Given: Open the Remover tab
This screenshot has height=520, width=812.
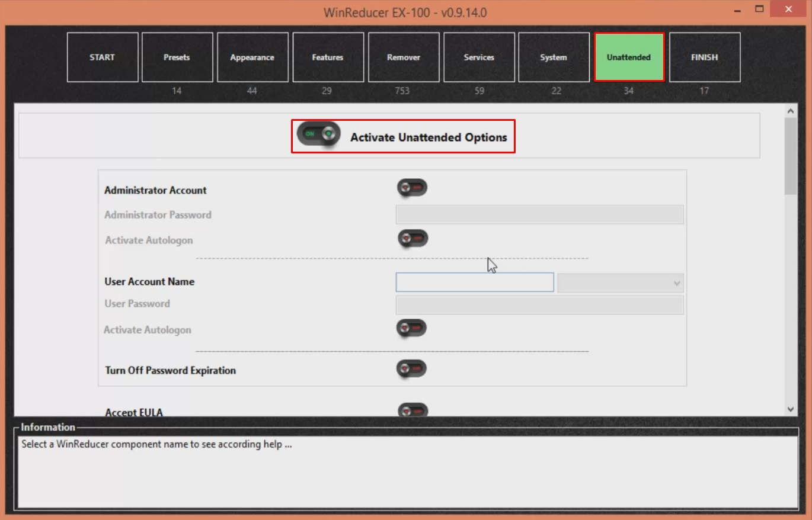Looking at the screenshot, I should [404, 57].
